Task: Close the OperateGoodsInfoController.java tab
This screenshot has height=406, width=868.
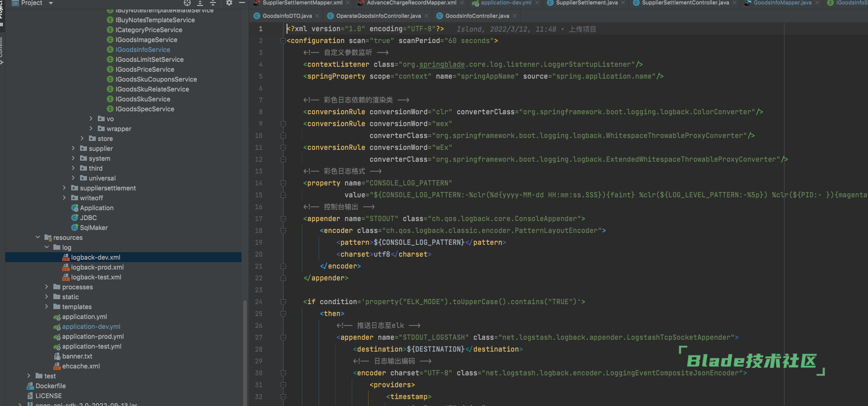Action: click(426, 16)
